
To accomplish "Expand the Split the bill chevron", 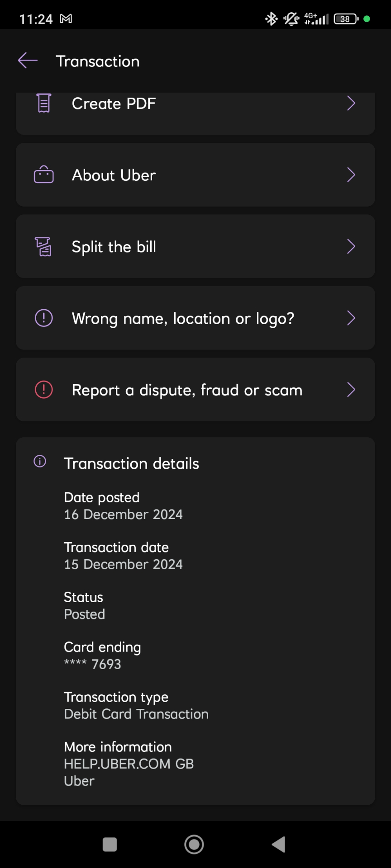I will [x=351, y=247].
